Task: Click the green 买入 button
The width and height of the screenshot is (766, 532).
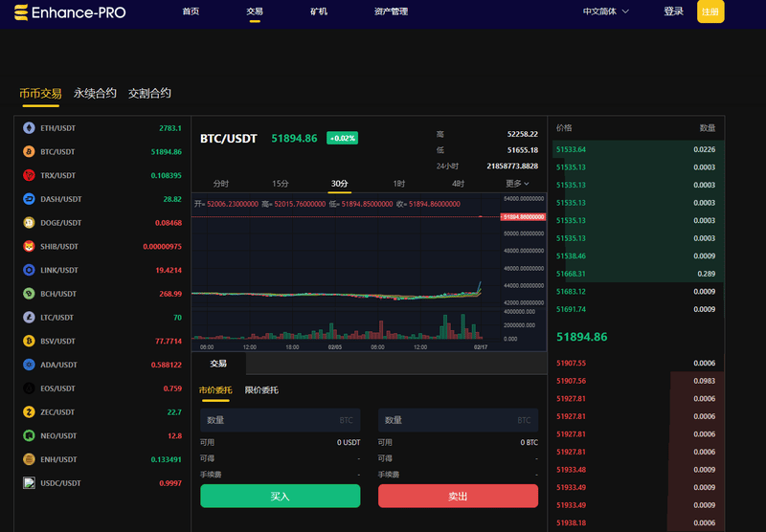Action: [x=281, y=496]
